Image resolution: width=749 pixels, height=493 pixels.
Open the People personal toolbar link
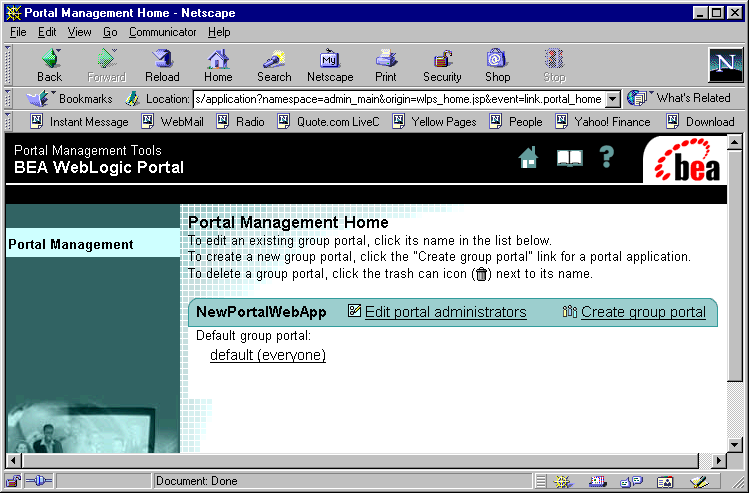[516, 122]
